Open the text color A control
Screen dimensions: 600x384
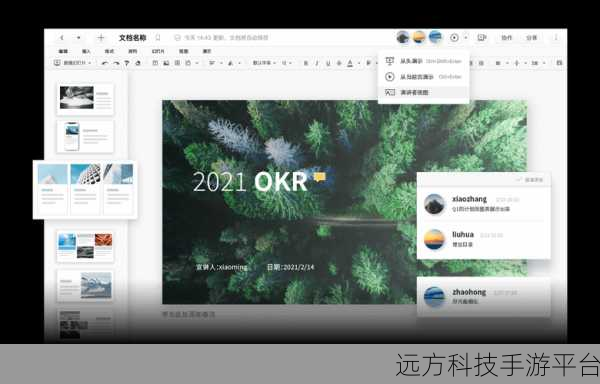[x=350, y=63]
